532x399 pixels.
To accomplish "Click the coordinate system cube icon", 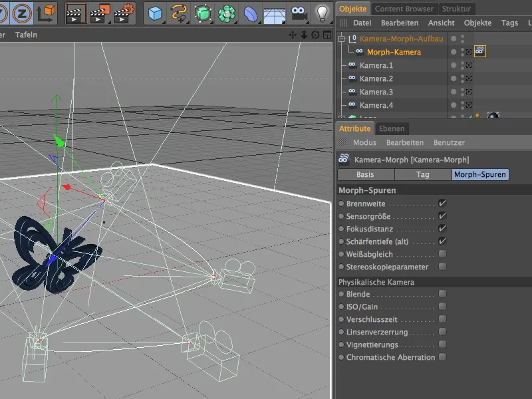I will tap(46, 13).
